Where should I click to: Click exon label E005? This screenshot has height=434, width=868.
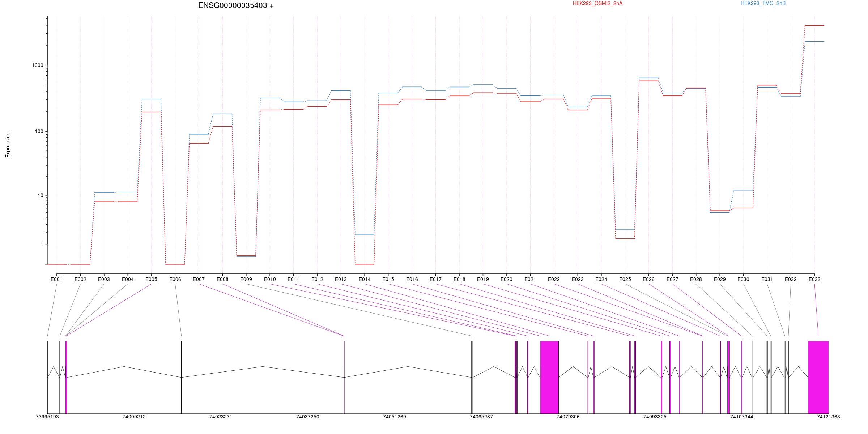[x=151, y=279]
